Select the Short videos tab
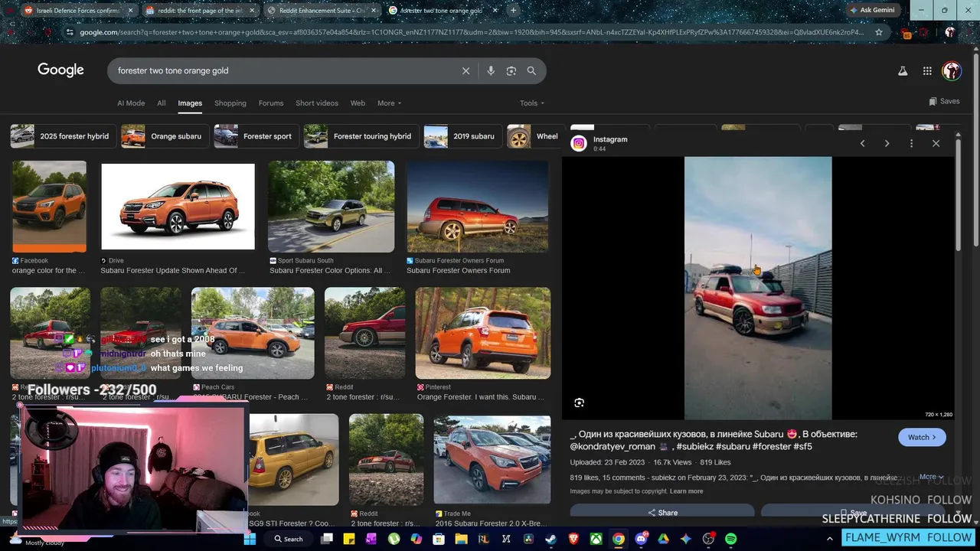980x551 pixels. pos(317,103)
